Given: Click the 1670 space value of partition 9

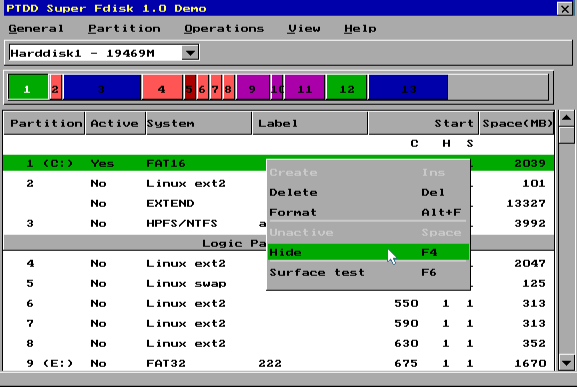Looking at the screenshot, I should [530, 363].
